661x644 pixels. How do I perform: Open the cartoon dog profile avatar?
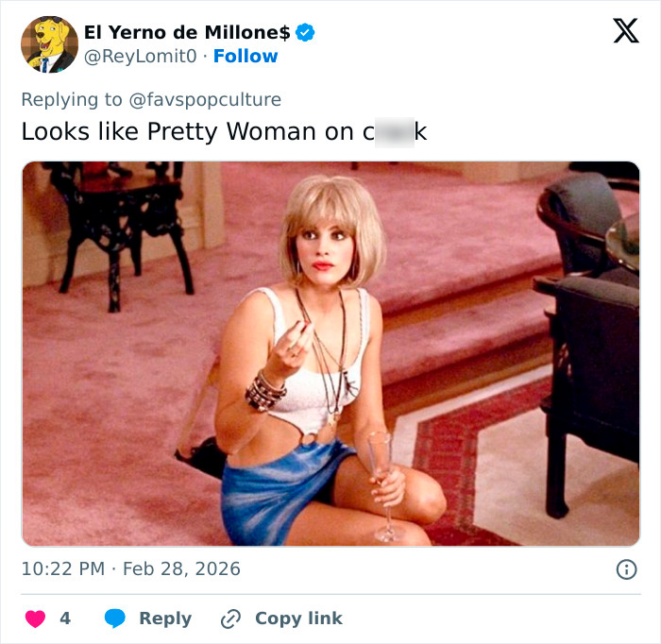tap(49, 44)
